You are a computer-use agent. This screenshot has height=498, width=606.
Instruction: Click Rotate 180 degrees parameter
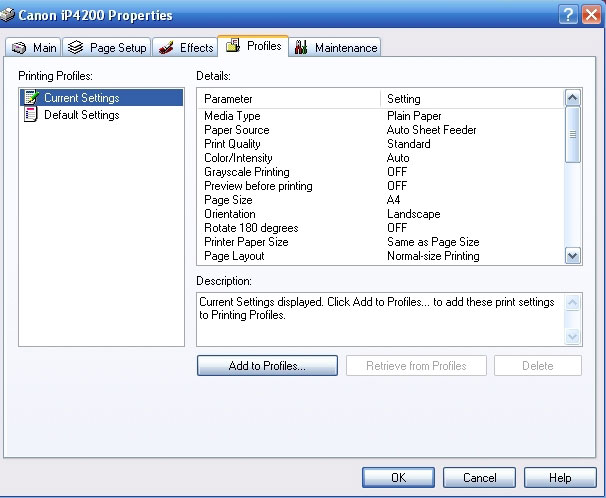point(251,228)
